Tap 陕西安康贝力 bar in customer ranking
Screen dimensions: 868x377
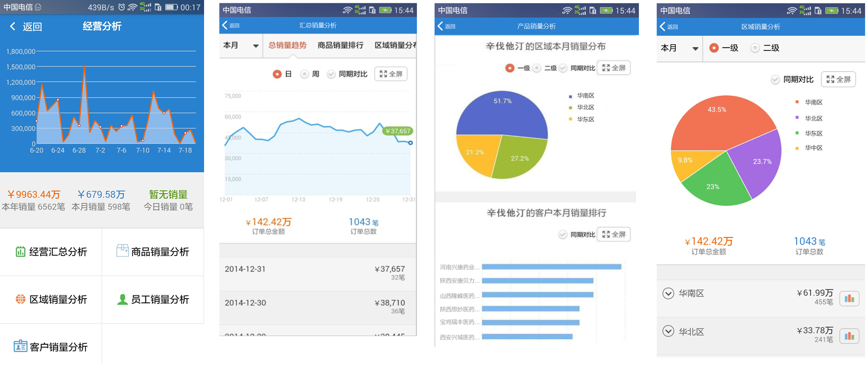pyautogui.click(x=537, y=281)
